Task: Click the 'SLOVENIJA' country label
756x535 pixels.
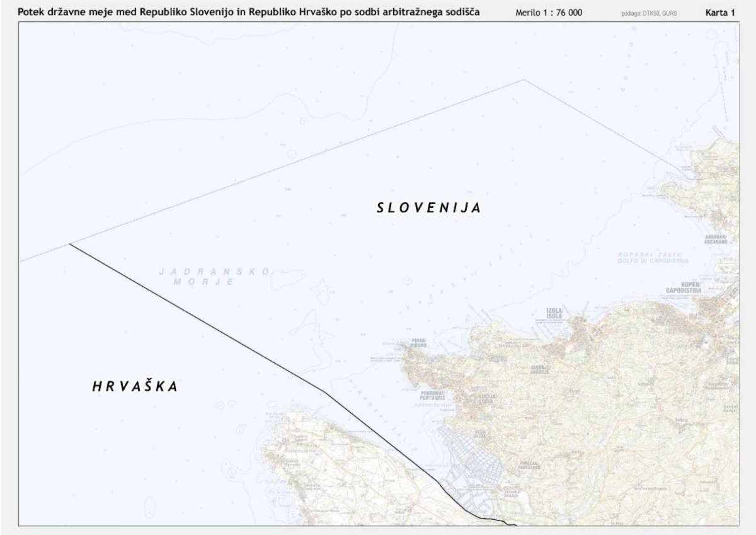Action: point(429,208)
